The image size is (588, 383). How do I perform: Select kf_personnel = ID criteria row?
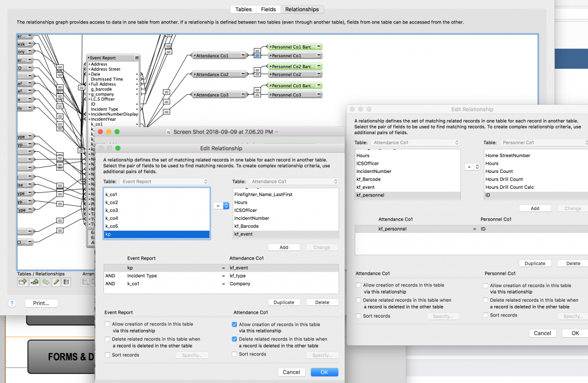pyautogui.click(x=472, y=229)
